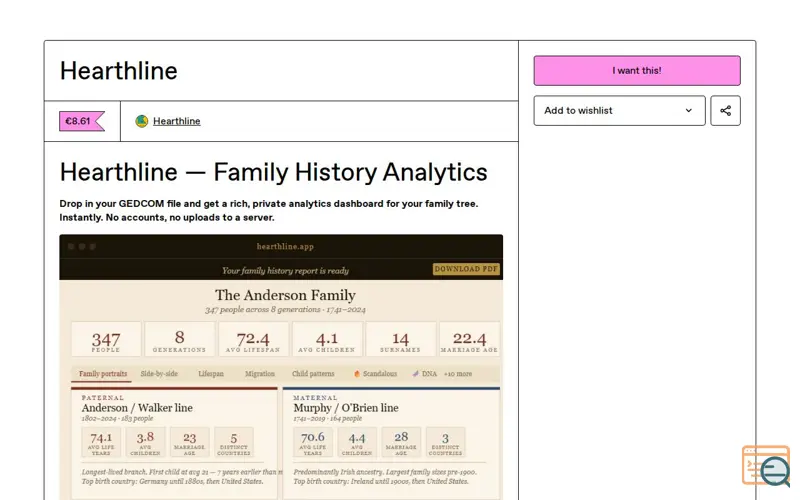800x500 pixels.
Task: Click the 3 distinct countries card
Action: pyautogui.click(x=445, y=442)
